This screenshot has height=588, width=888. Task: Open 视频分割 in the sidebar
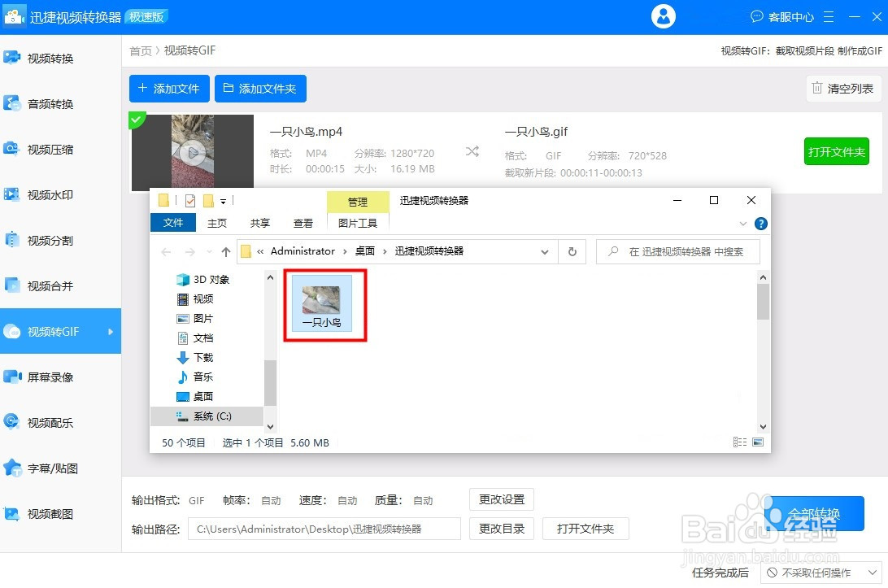tap(60, 241)
